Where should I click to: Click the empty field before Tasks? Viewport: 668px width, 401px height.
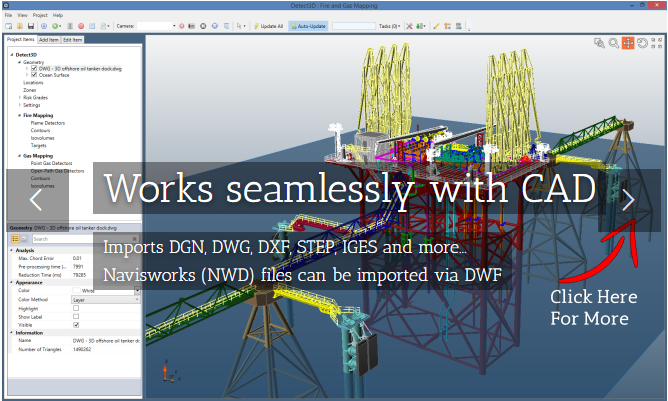pyautogui.click(x=354, y=26)
